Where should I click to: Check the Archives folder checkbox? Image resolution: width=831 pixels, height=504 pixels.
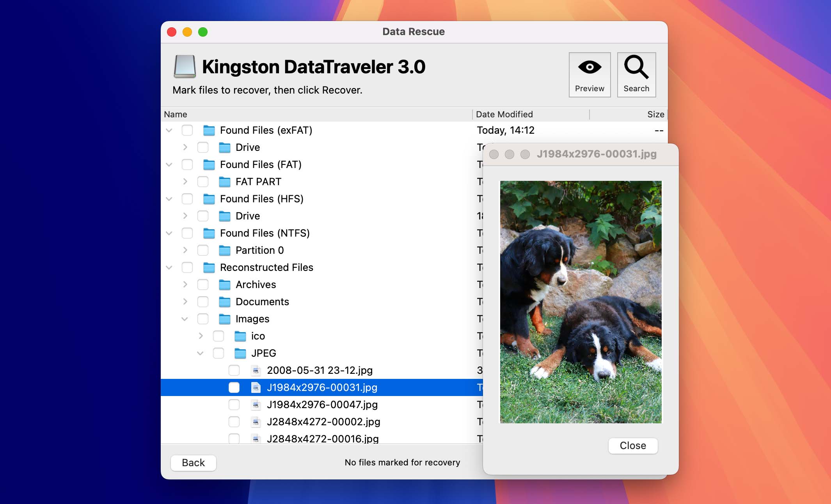(203, 285)
